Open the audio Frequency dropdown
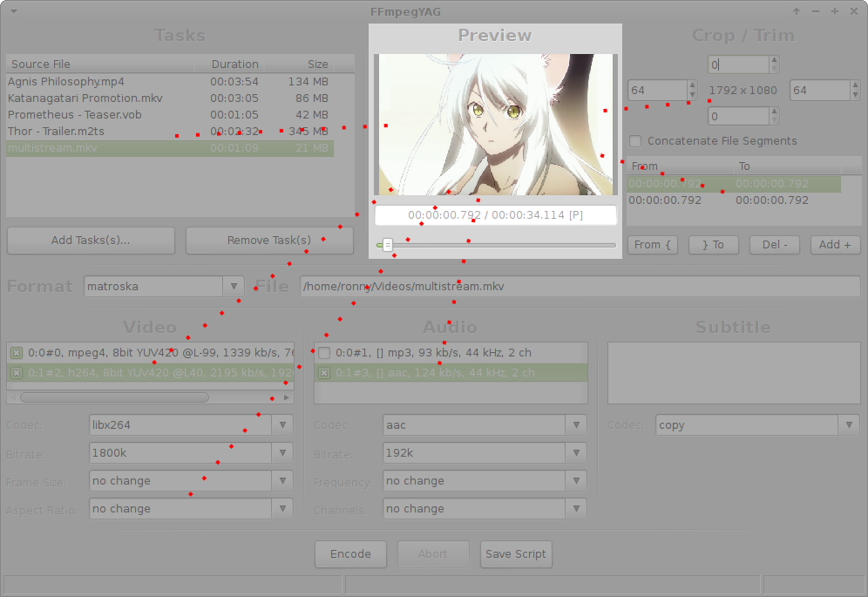The image size is (868, 597). (x=576, y=481)
